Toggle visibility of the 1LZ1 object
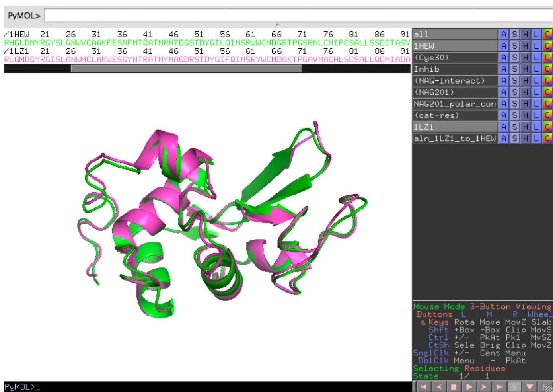The height and width of the screenshot is (392, 553). tap(455, 127)
